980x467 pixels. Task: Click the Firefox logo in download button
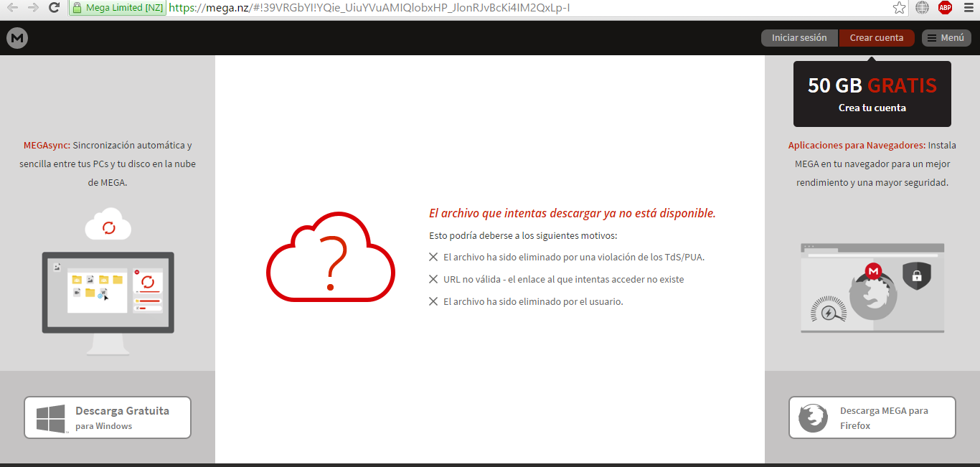click(813, 418)
